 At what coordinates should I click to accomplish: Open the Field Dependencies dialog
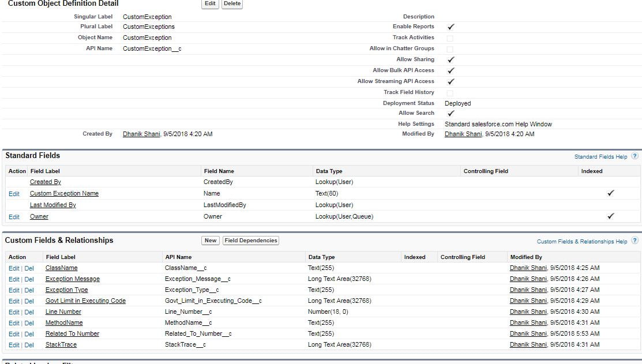[x=250, y=241]
